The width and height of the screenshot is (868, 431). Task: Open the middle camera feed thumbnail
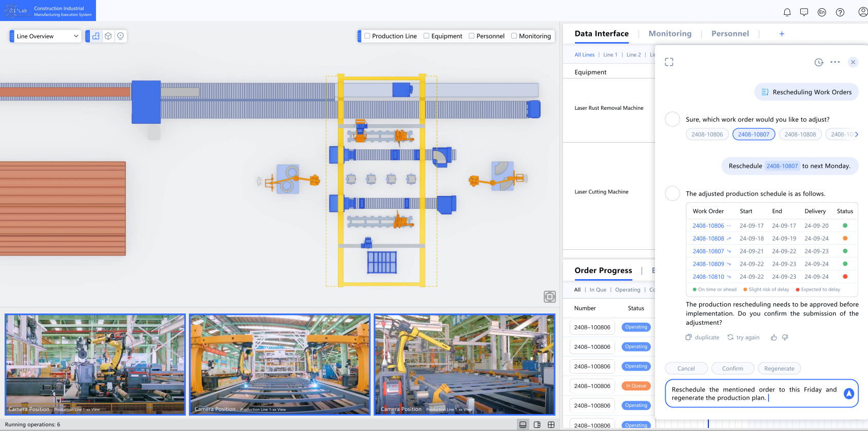[280, 364]
